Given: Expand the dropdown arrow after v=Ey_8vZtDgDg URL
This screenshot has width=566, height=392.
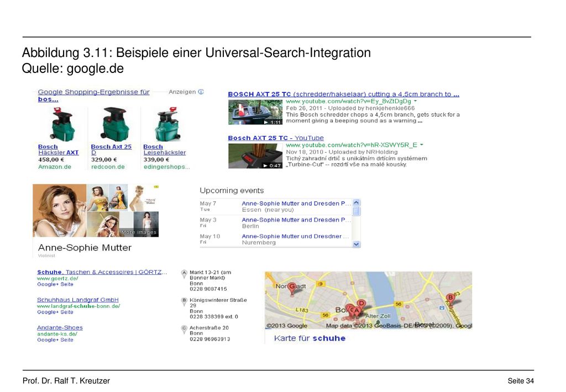Looking at the screenshot, I should (415, 101).
